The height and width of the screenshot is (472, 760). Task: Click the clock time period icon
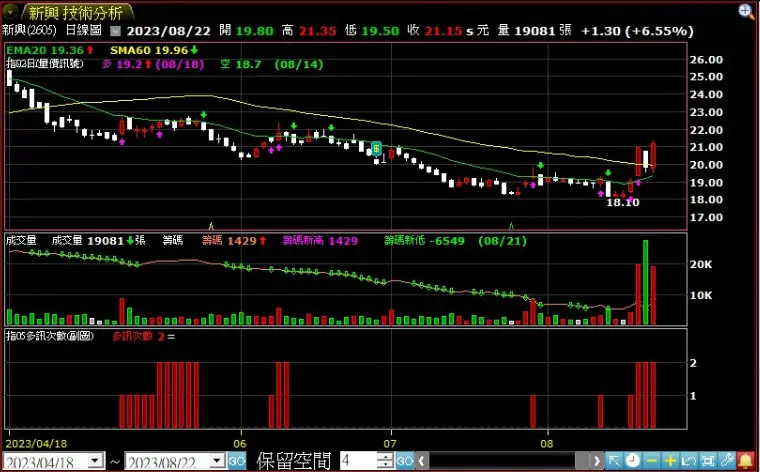click(x=633, y=461)
